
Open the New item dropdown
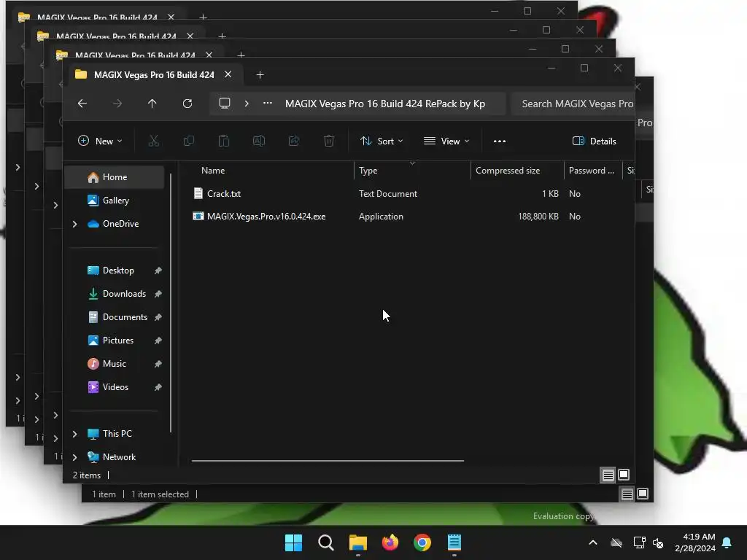100,141
